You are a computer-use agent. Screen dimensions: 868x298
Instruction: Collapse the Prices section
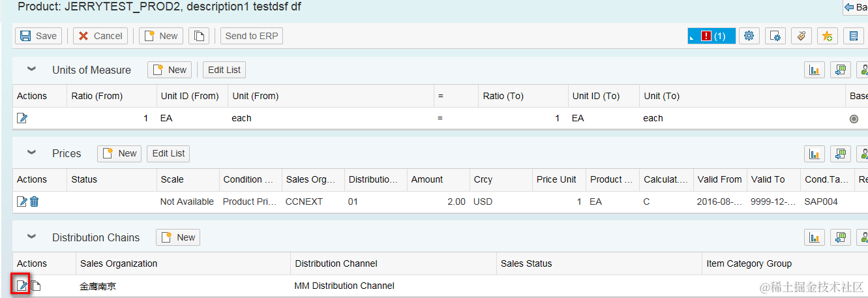pos(31,153)
